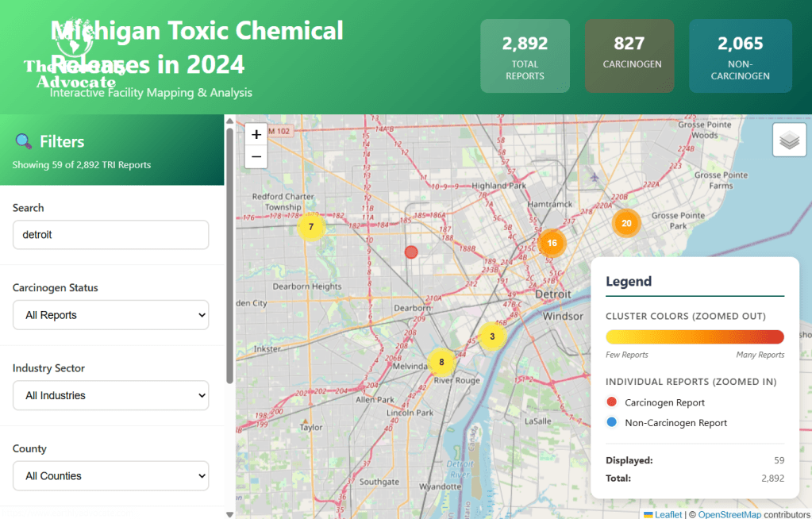
Task: Open the map layers control
Action: point(789,140)
